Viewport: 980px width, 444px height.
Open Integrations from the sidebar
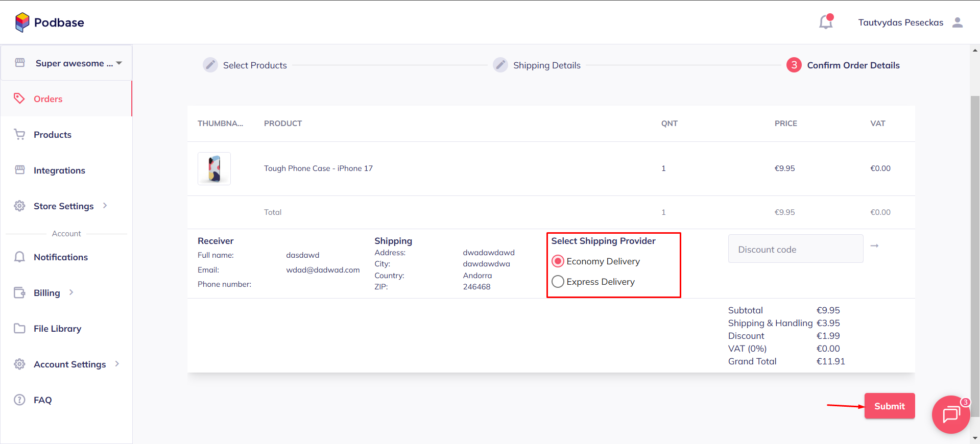59,170
